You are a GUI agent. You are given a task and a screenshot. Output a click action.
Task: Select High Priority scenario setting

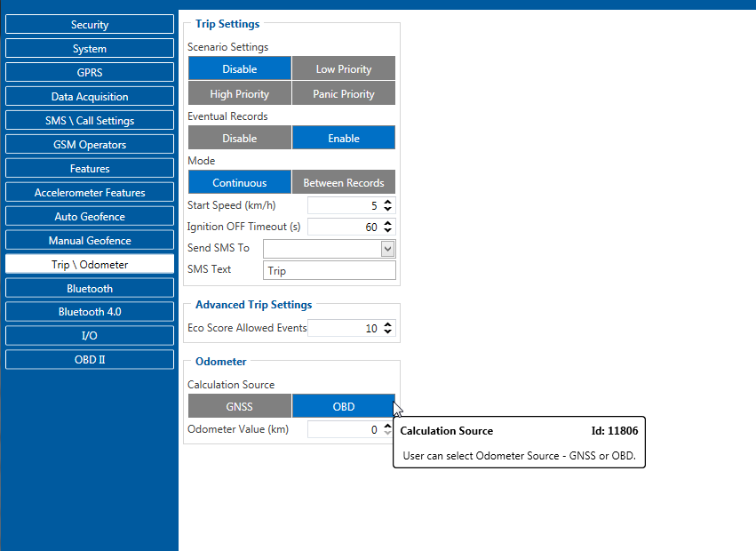[239, 94]
